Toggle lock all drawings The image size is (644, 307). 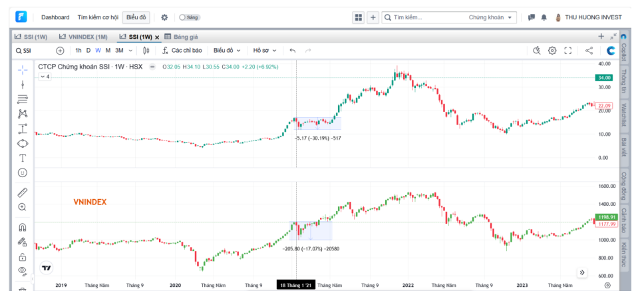(23, 257)
